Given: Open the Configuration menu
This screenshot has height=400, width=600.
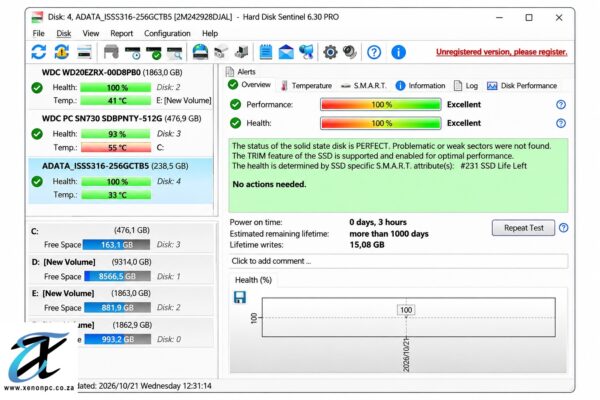Looking at the screenshot, I should coord(167,33).
